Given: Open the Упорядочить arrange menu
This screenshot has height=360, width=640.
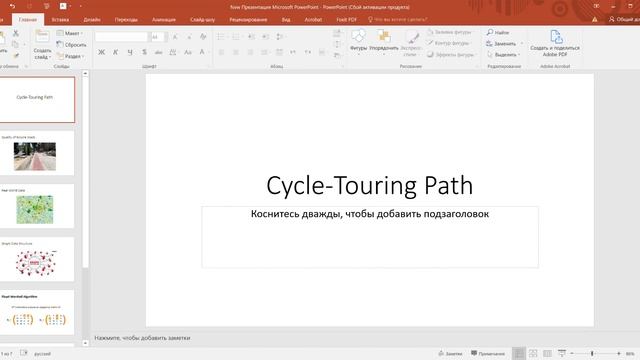Looking at the screenshot, I should click(x=384, y=42).
